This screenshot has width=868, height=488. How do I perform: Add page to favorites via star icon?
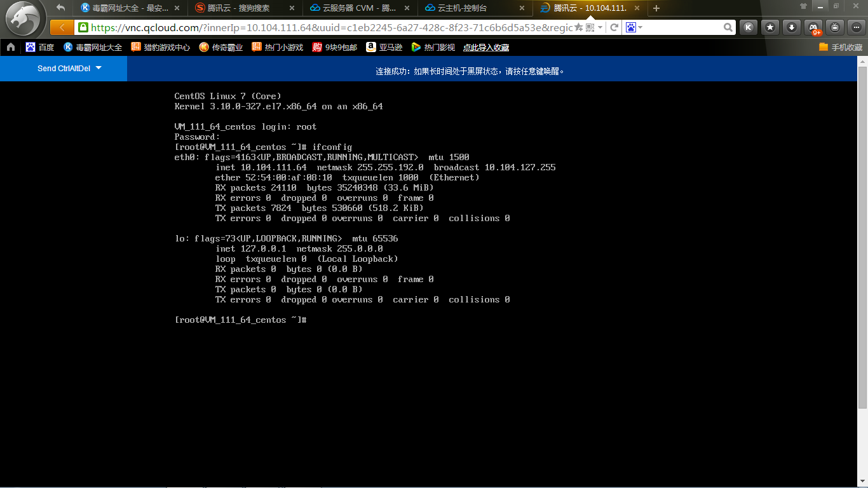coord(578,27)
